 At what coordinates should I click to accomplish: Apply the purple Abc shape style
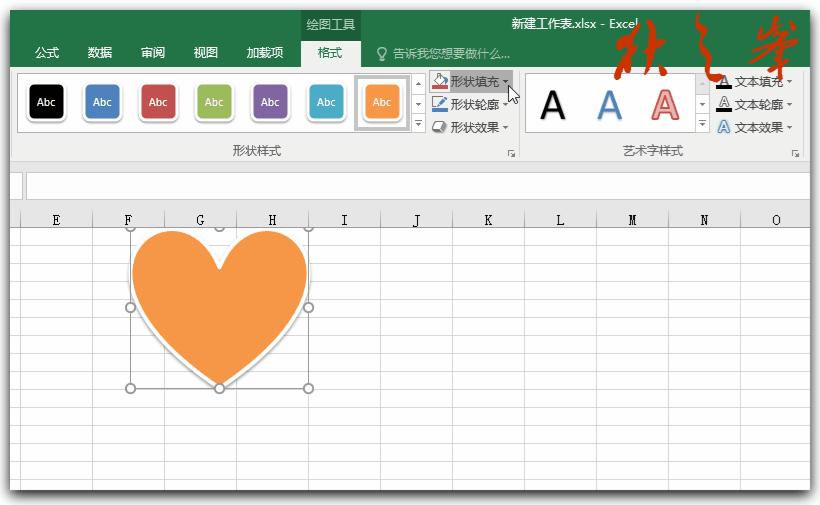(270, 102)
